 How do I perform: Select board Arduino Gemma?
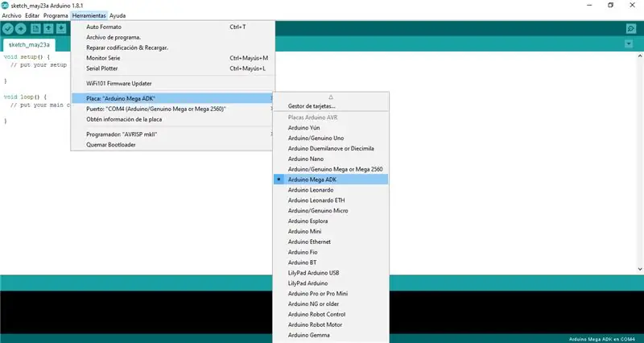[x=331, y=335]
